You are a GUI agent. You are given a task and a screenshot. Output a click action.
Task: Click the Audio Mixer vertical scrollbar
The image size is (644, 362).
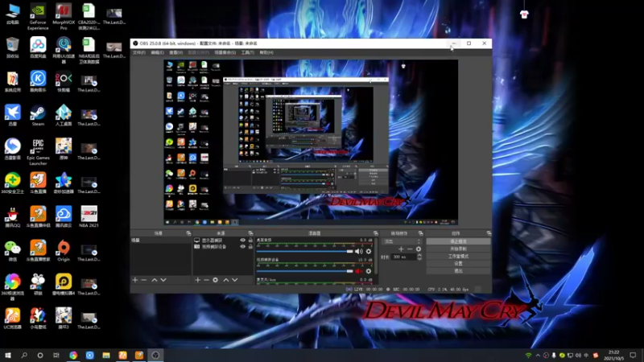click(376, 257)
